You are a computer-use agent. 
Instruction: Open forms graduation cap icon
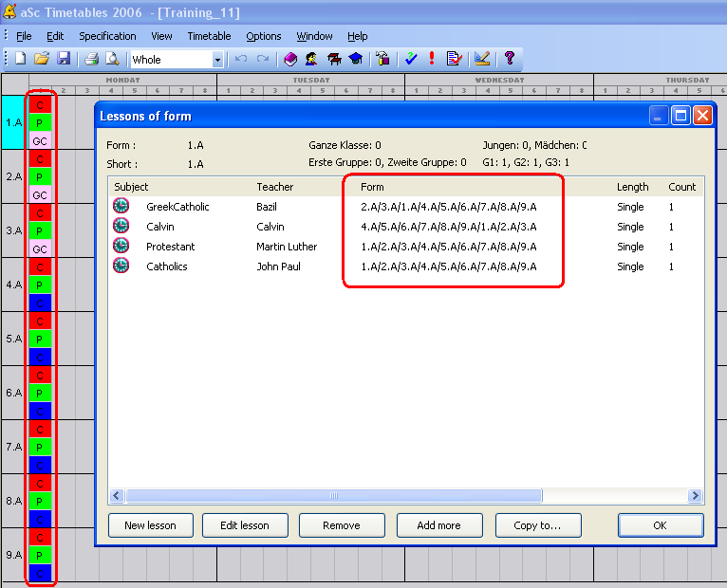pos(356,59)
